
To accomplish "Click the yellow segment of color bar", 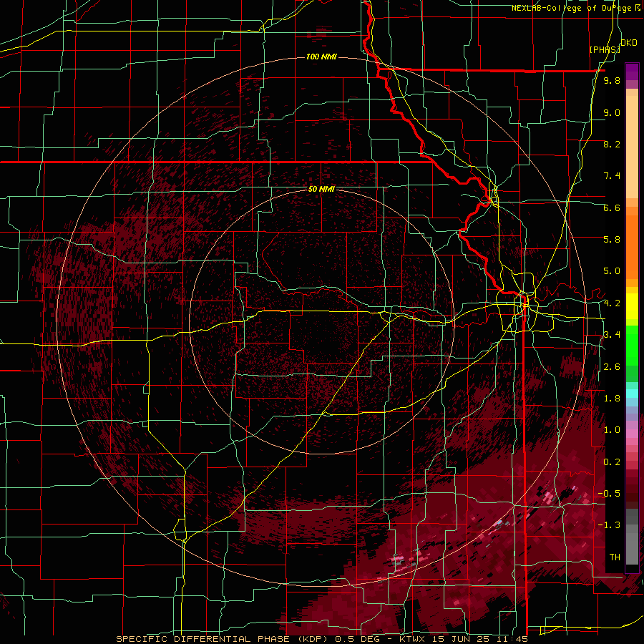I will tap(632, 306).
